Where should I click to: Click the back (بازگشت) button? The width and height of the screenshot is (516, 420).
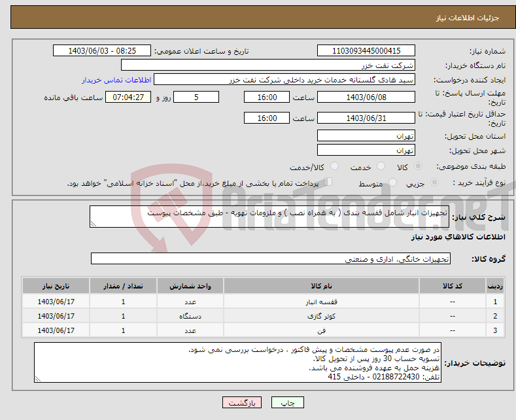[242, 402]
